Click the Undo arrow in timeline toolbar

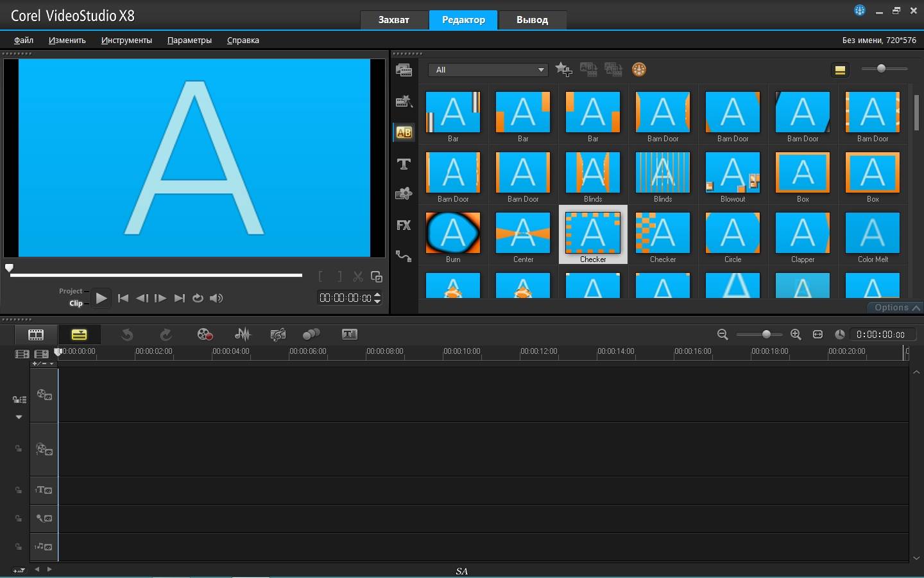127,335
